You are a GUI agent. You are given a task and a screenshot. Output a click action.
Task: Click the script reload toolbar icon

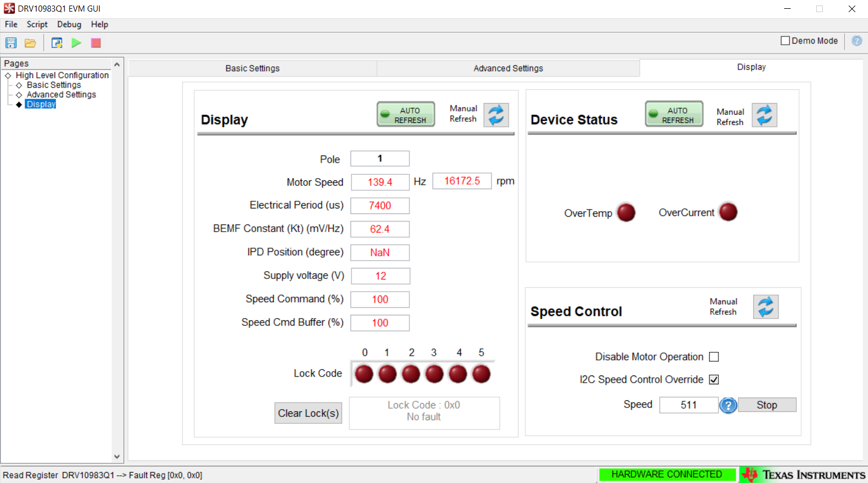pos(57,43)
